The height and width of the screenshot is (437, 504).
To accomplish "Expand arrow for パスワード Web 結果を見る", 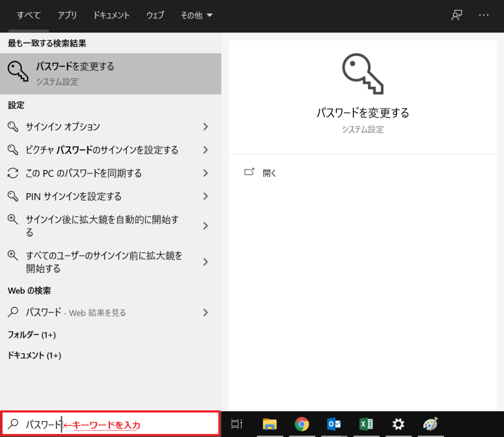I will (206, 312).
